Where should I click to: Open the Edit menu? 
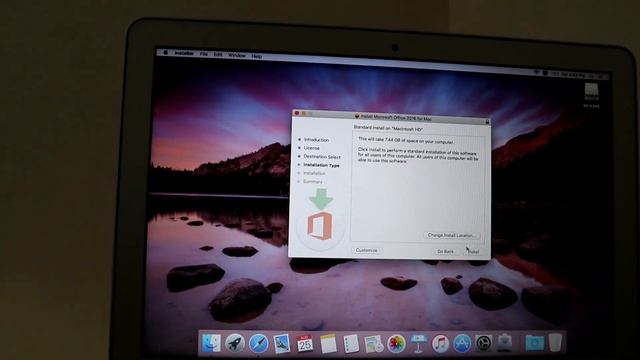pos(218,54)
